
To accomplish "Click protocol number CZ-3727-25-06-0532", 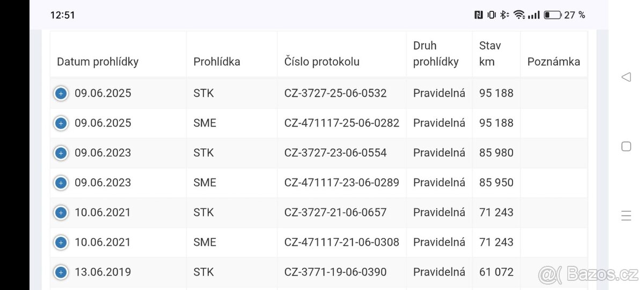I will point(335,93).
